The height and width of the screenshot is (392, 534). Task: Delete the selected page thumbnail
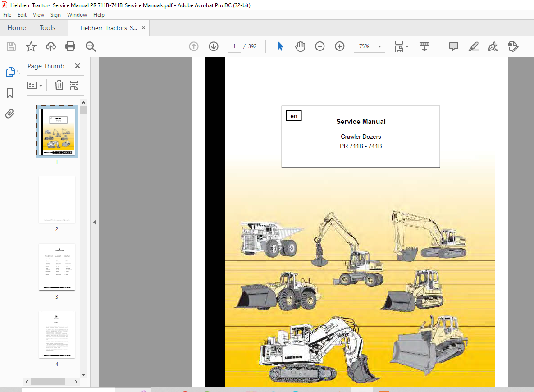pos(59,85)
